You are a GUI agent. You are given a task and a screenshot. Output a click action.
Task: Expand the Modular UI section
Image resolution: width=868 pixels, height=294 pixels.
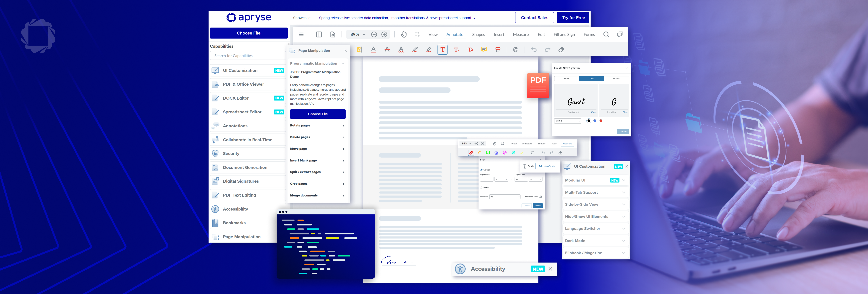pos(595,180)
